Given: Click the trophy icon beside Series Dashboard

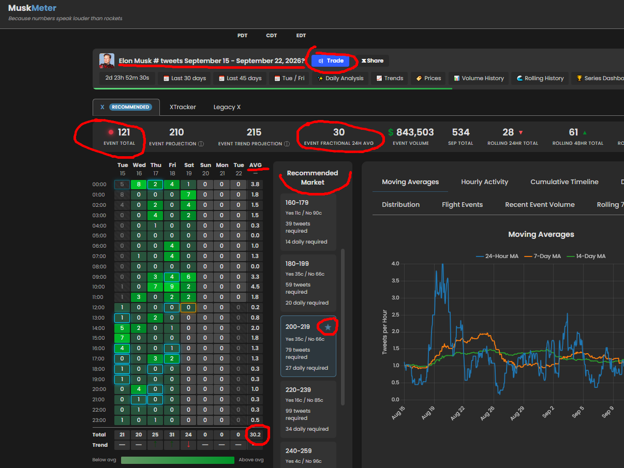Looking at the screenshot, I should pos(579,79).
